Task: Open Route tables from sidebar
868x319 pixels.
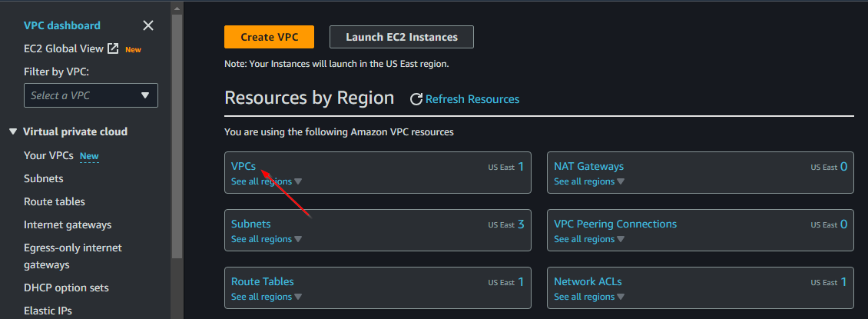Action: point(55,201)
